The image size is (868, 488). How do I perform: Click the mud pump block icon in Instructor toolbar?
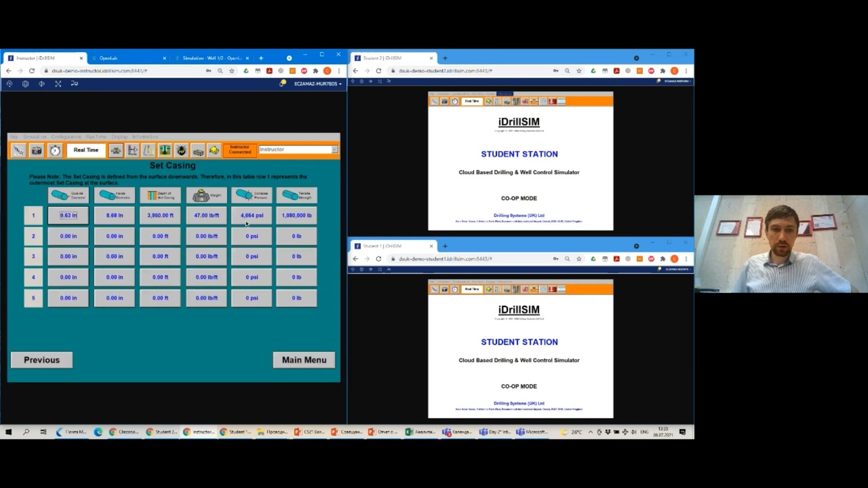(x=197, y=150)
